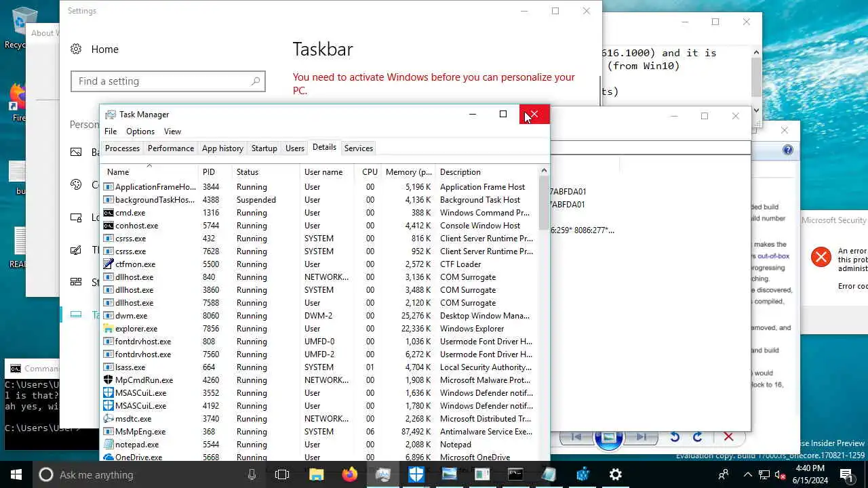Open Task View from the taskbar
The image size is (868, 488).
pyautogui.click(x=282, y=475)
